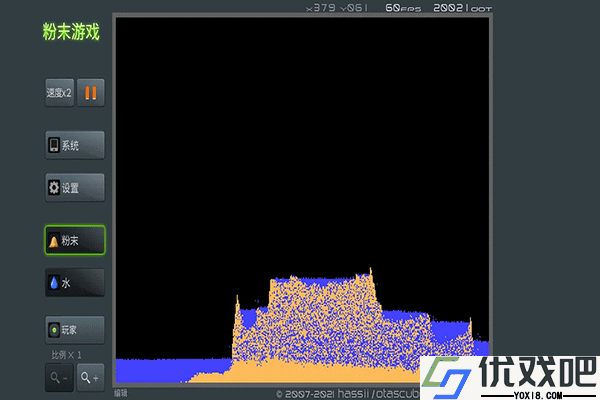Image resolution: width=600 pixels, height=400 pixels.
Task: Select the 玩家 player element
Action: click(x=75, y=330)
